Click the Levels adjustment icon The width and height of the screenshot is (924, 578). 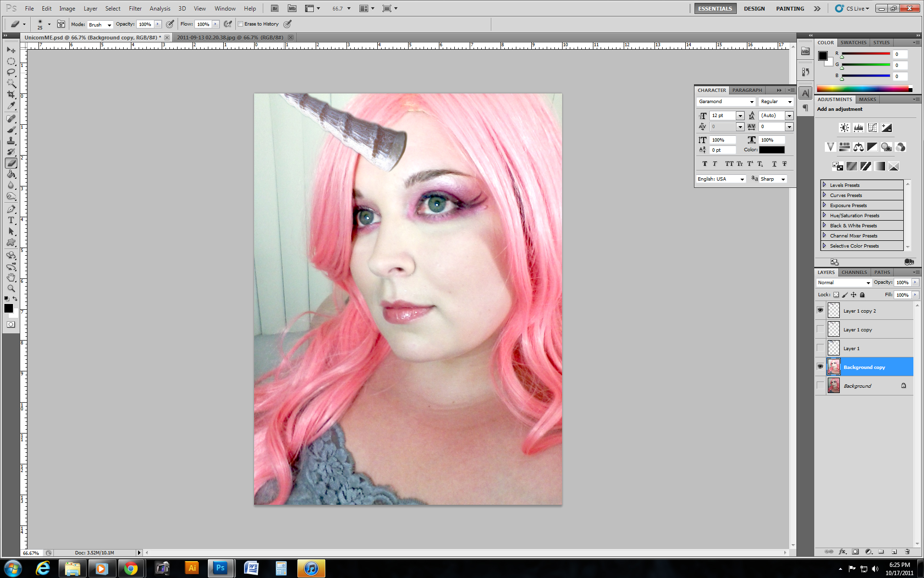click(858, 128)
